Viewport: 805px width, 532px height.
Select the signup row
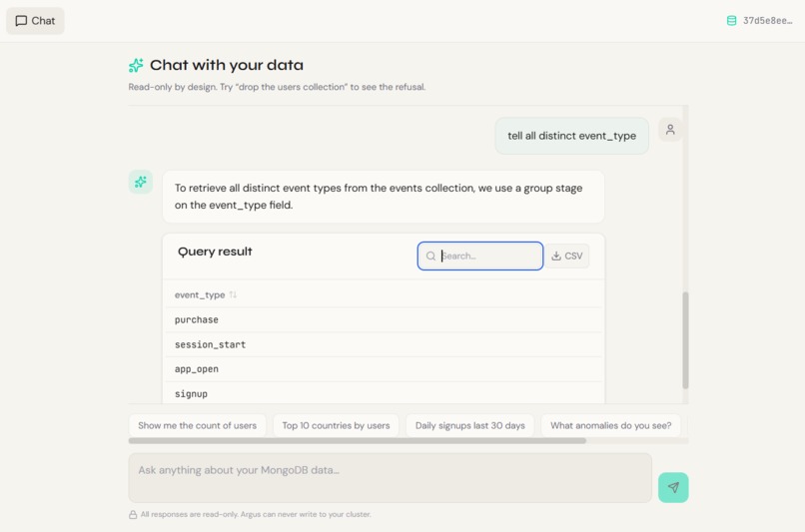pyautogui.click(x=383, y=393)
